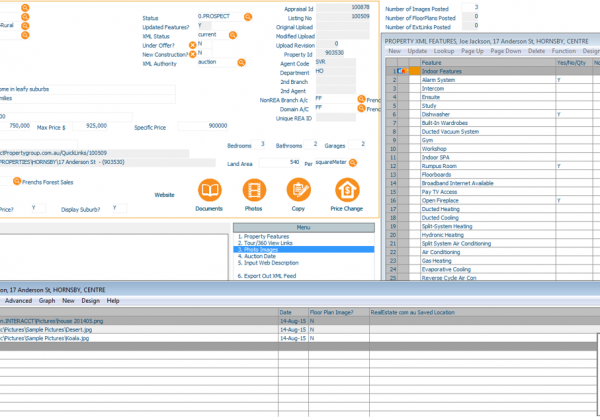Select menu entry 6. Export Out XML Feed

click(267, 276)
